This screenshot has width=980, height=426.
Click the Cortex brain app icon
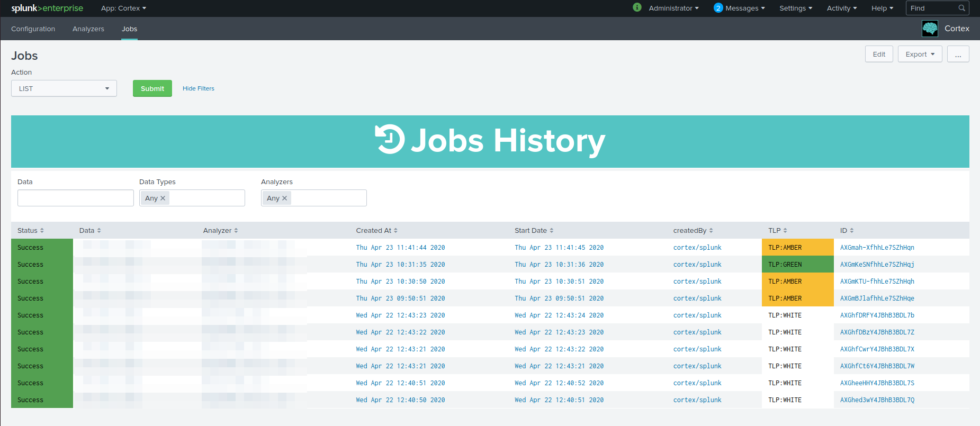pos(930,29)
